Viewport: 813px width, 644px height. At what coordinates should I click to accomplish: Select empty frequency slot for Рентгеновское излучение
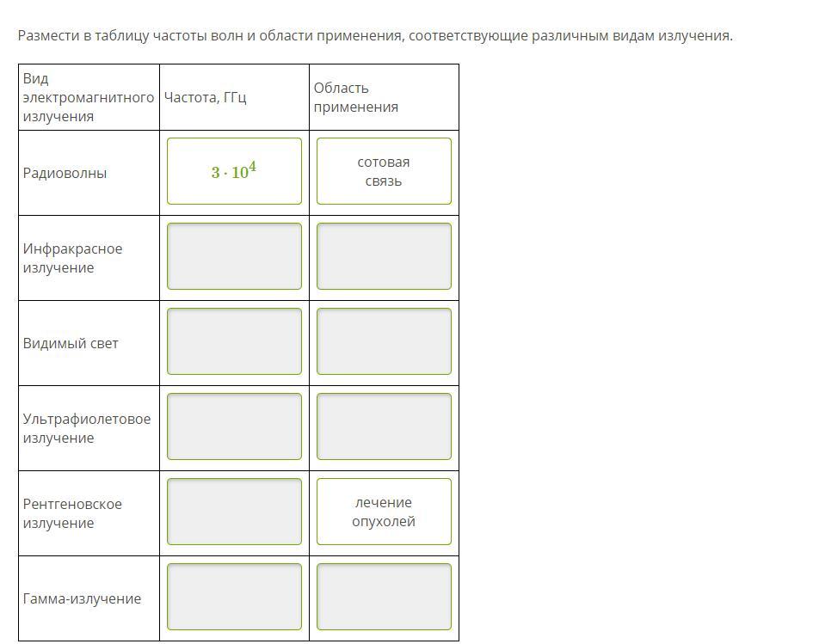(234, 512)
